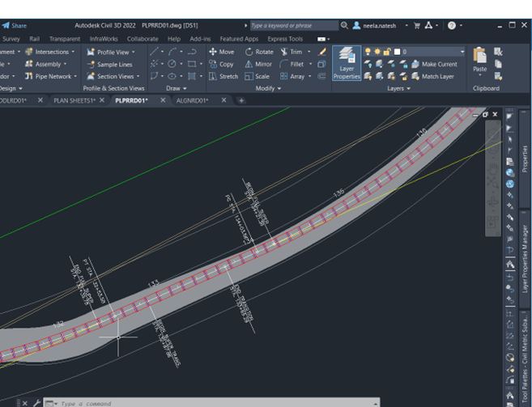
Task: Close the command line window
Action: click(x=25, y=403)
